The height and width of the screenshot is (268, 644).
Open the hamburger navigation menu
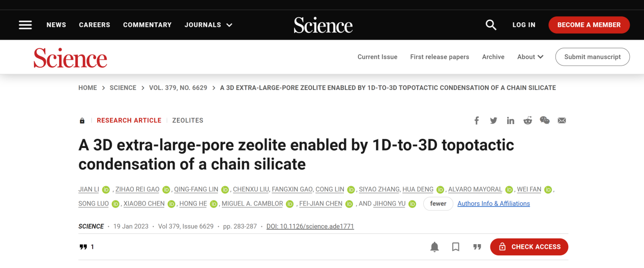pos(25,25)
